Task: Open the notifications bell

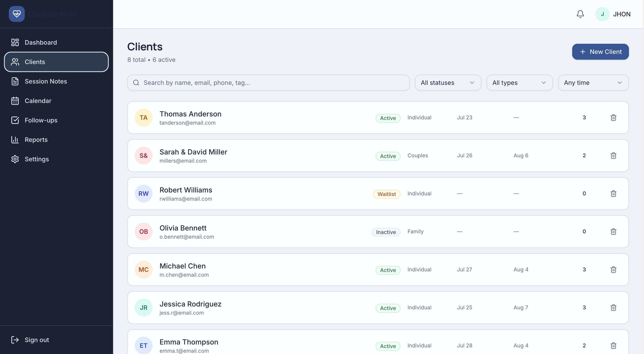Action: pyautogui.click(x=580, y=14)
